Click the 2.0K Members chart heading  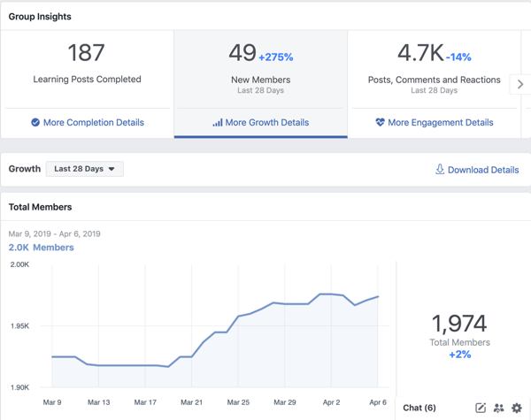tap(41, 248)
